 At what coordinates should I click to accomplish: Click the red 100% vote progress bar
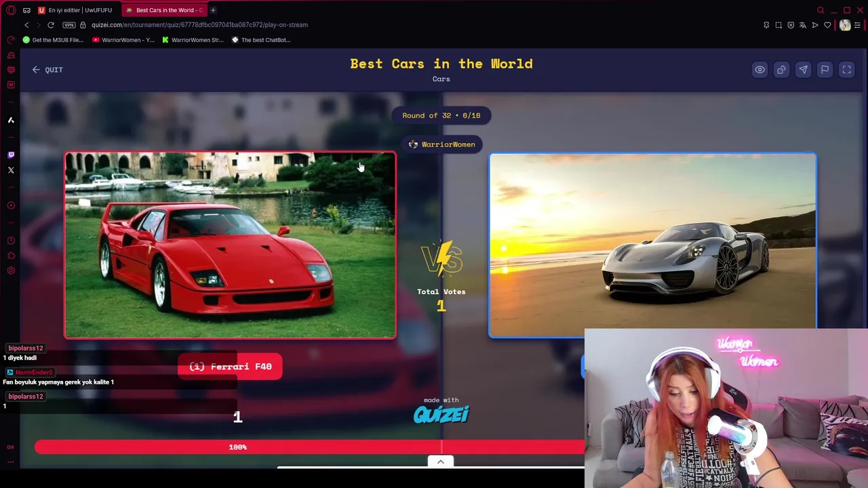click(x=309, y=447)
